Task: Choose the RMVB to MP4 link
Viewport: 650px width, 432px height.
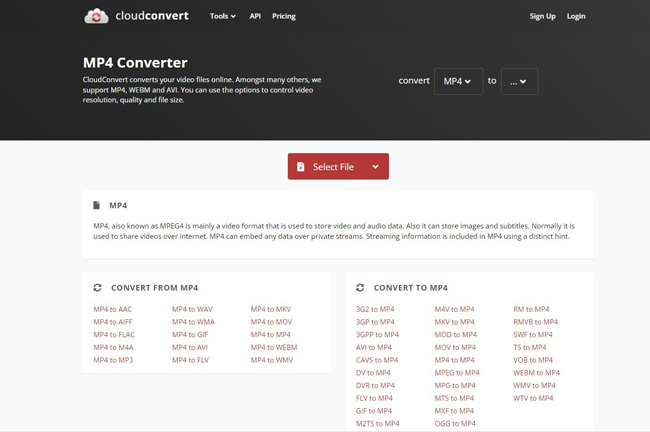Action: click(x=536, y=322)
